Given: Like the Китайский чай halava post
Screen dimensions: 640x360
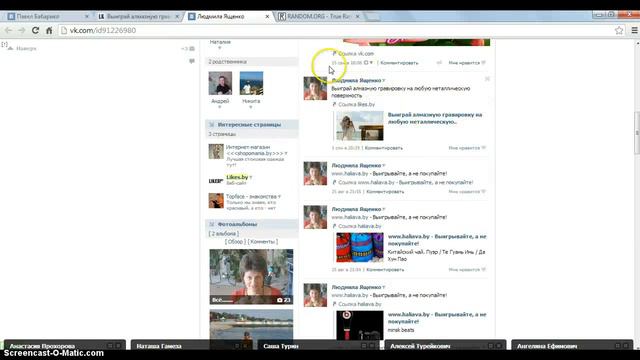Looking at the screenshot, I should coord(467,270).
